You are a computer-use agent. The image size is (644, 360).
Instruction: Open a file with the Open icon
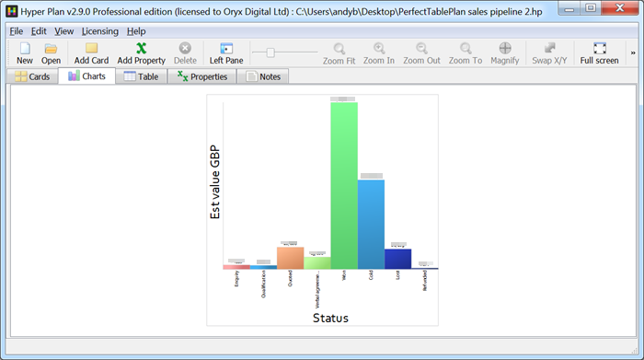tap(51, 53)
